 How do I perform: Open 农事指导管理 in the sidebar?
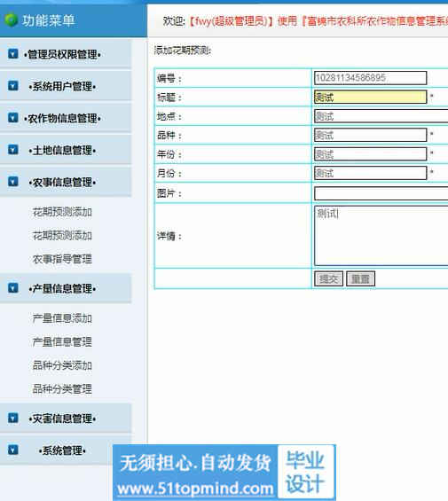click(62, 259)
